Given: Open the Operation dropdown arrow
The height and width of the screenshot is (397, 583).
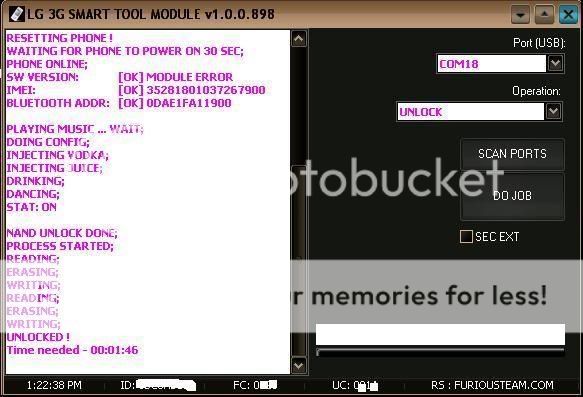Looking at the screenshot, I should click(554, 111).
